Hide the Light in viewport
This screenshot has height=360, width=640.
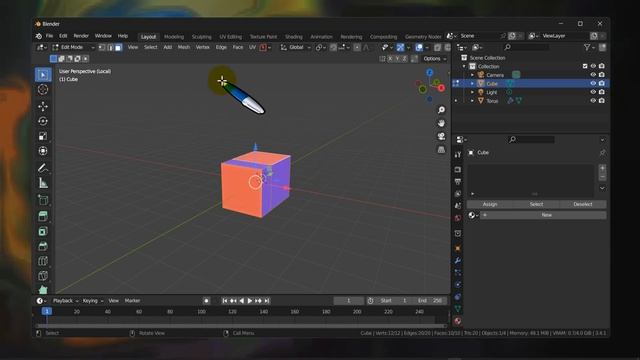click(593, 92)
